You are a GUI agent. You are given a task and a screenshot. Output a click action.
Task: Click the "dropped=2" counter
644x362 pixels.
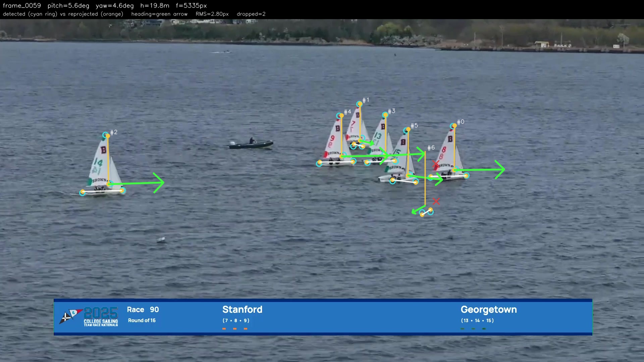[251, 14]
